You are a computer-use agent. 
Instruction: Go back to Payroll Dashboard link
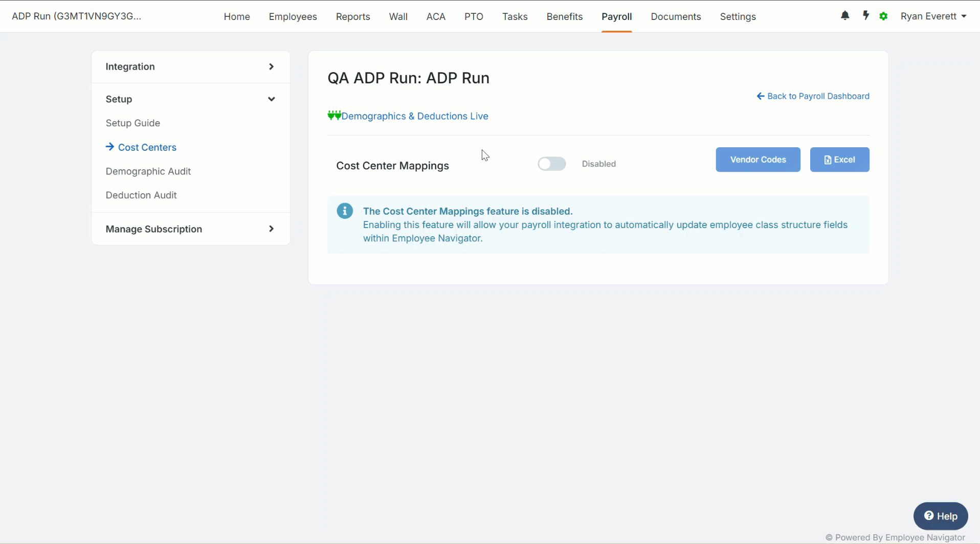coord(813,96)
